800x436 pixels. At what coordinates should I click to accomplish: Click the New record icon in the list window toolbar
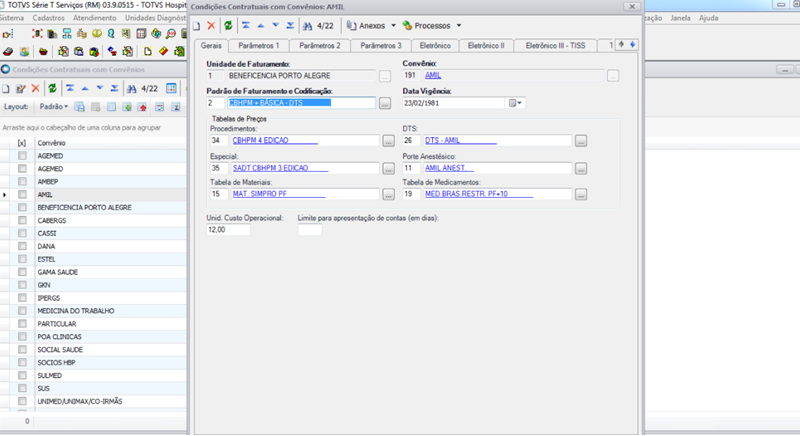point(6,89)
